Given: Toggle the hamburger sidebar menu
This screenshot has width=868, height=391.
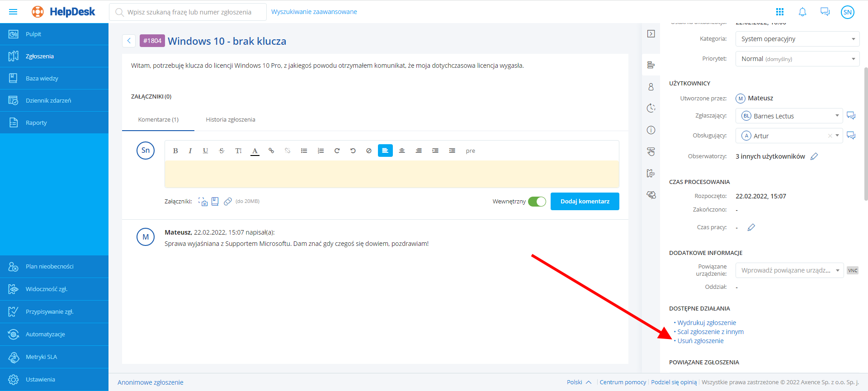Looking at the screenshot, I should 13,12.
